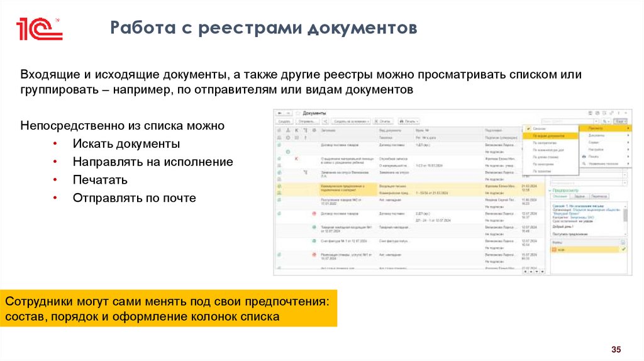This screenshot has height=361, width=644.
Task: Click the tree-structure column header icon
Action: [306, 130]
